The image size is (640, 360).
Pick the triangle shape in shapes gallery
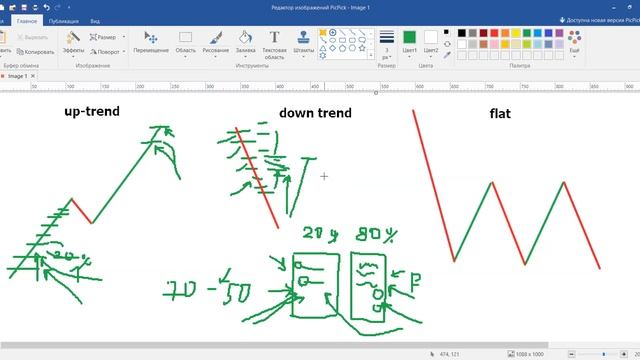click(x=323, y=48)
